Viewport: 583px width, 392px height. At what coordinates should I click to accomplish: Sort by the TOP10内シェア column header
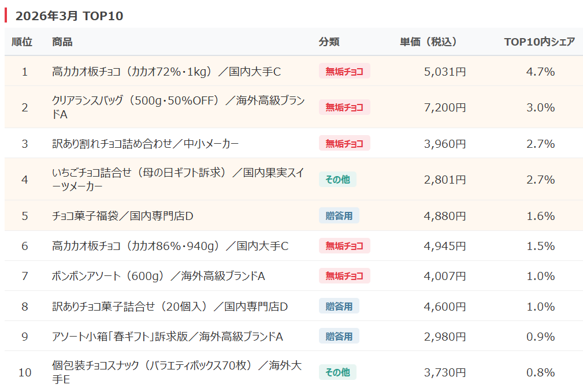539,42
